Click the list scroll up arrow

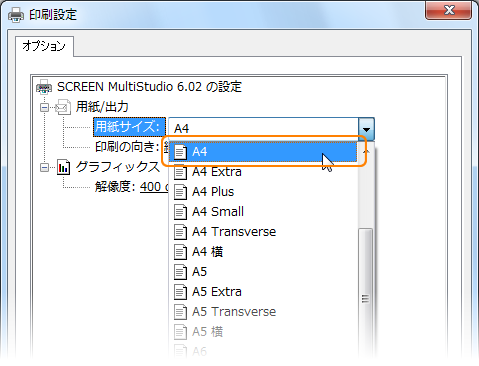pyautogui.click(x=366, y=152)
